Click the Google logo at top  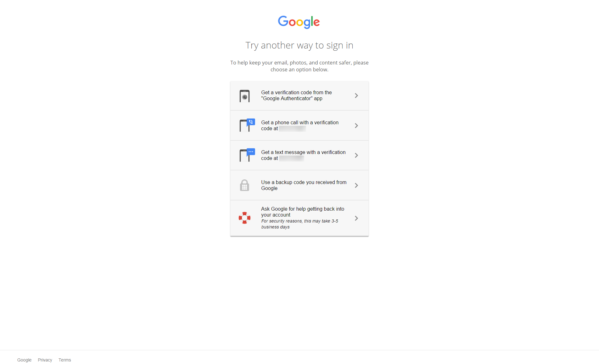click(299, 22)
